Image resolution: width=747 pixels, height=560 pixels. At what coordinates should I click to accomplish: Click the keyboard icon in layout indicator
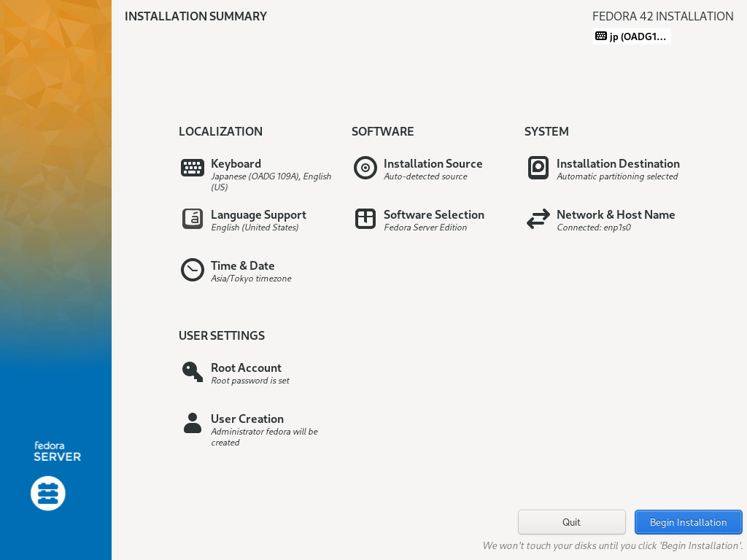(x=601, y=36)
